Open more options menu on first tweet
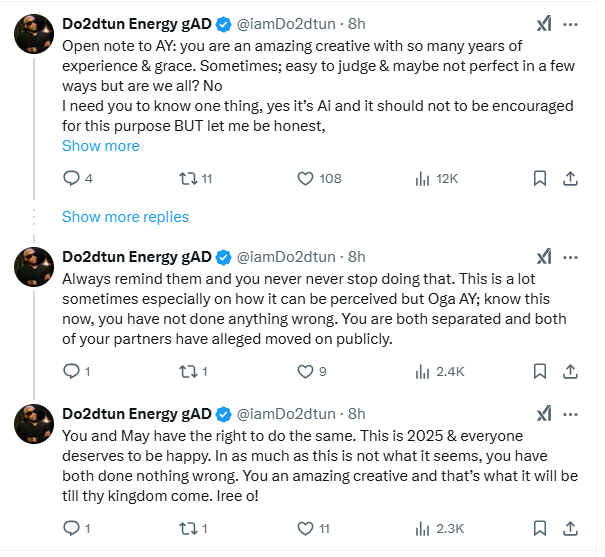 [x=571, y=24]
